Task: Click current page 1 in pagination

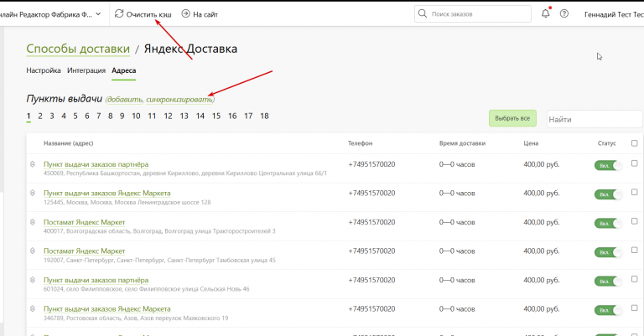Action: click(29, 116)
